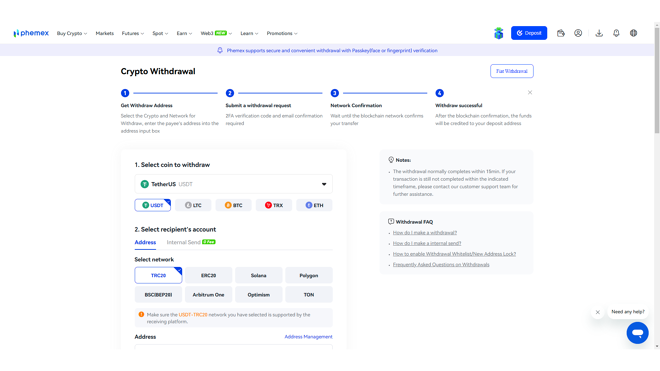Choose the Optimism network

258,295
